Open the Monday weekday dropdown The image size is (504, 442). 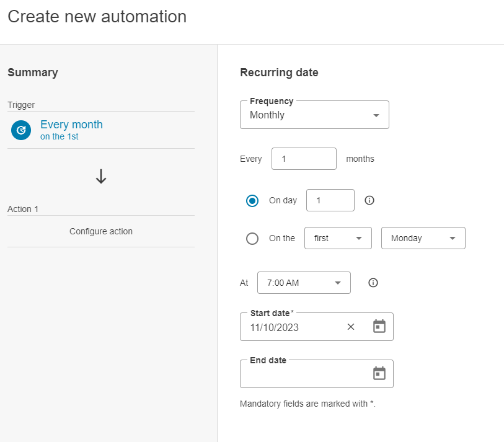[423, 238]
